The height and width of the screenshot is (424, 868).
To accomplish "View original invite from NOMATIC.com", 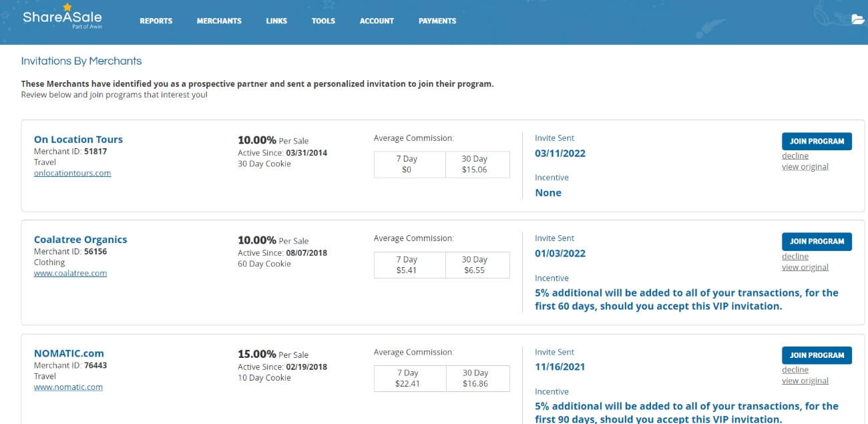I will click(x=805, y=381).
